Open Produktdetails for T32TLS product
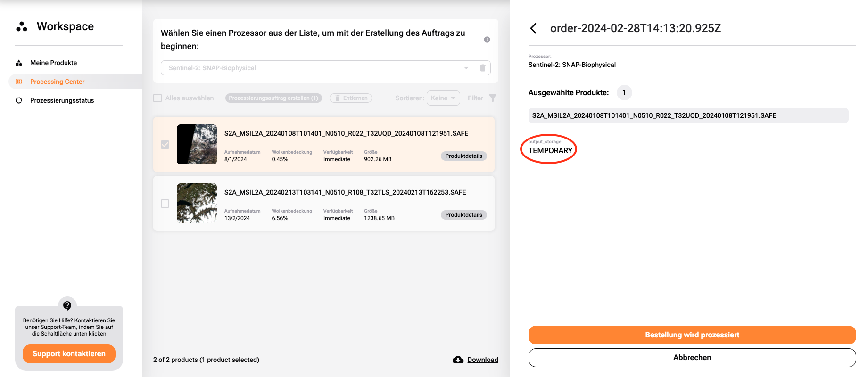This screenshot has width=868, height=377. (464, 215)
